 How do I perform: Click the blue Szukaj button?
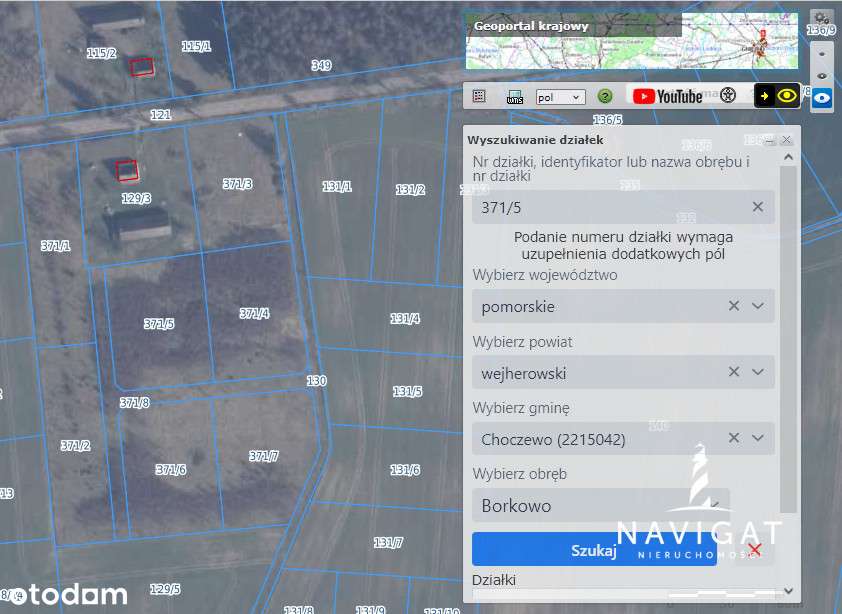pos(594,550)
